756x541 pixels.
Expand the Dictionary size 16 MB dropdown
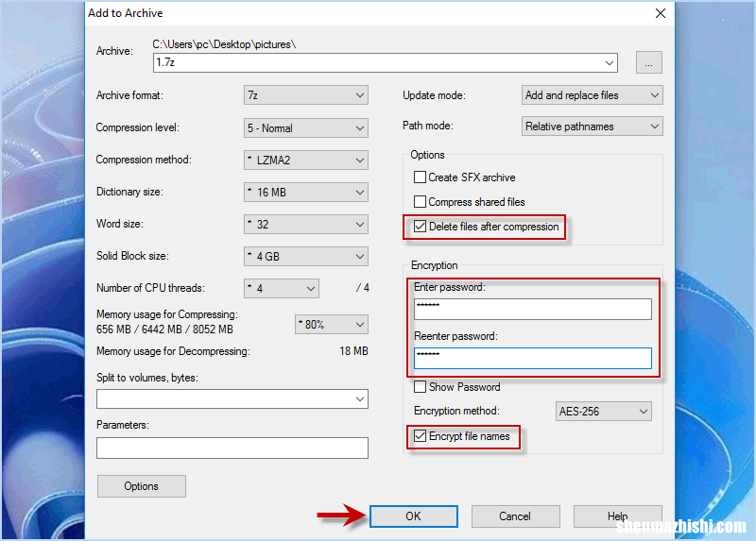pyautogui.click(x=305, y=193)
